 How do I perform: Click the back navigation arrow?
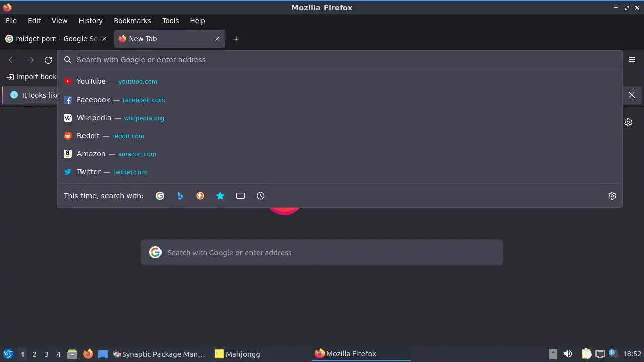(12, 60)
